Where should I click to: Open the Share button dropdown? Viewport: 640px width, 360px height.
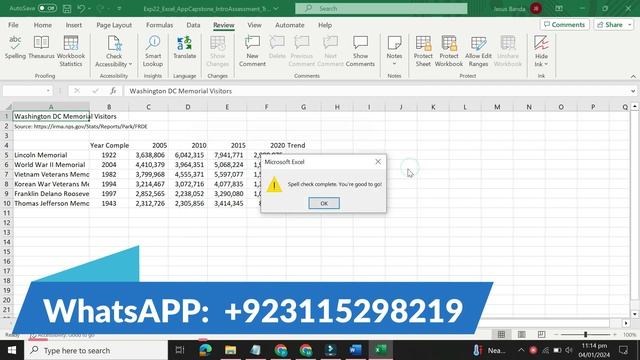[630, 25]
